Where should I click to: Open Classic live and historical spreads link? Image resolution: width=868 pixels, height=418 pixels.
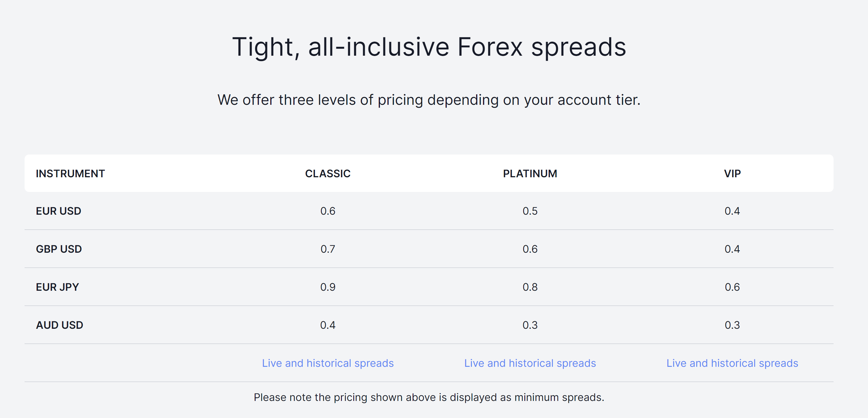pyautogui.click(x=327, y=363)
